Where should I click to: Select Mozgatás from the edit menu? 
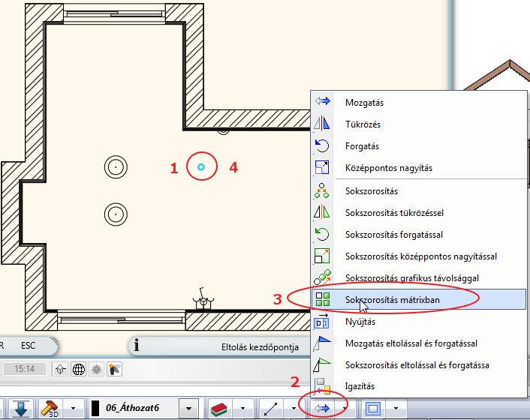(x=418, y=102)
